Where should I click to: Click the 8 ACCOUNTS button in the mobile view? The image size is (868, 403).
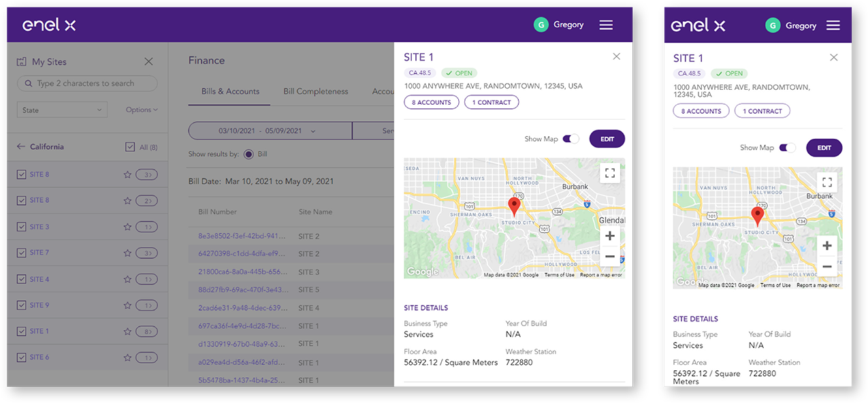point(701,111)
